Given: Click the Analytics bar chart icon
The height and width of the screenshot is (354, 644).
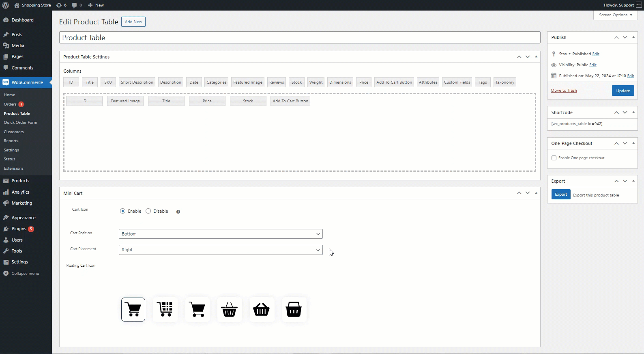Looking at the screenshot, I should coord(6,192).
